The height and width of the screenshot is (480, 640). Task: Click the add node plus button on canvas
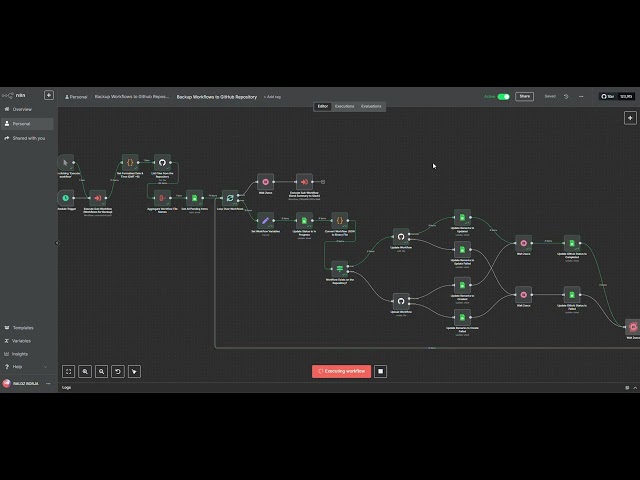pyautogui.click(x=630, y=118)
